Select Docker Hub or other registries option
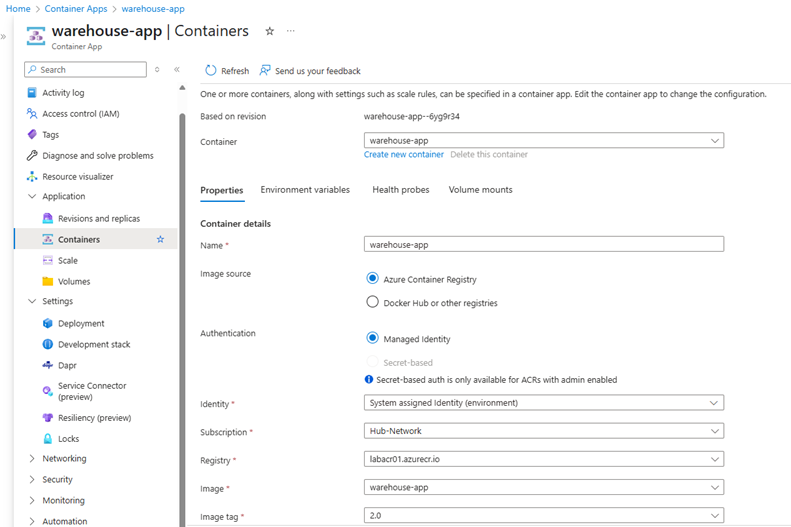 [372, 302]
